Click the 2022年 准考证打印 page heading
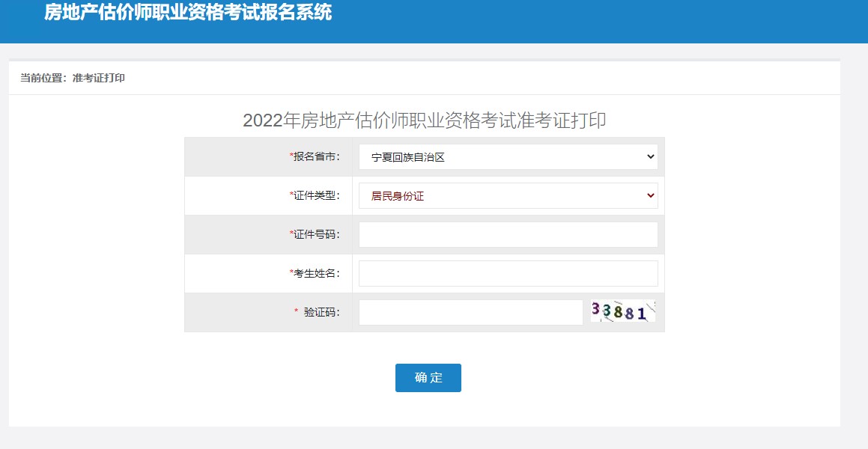The image size is (868, 449). 424,121
